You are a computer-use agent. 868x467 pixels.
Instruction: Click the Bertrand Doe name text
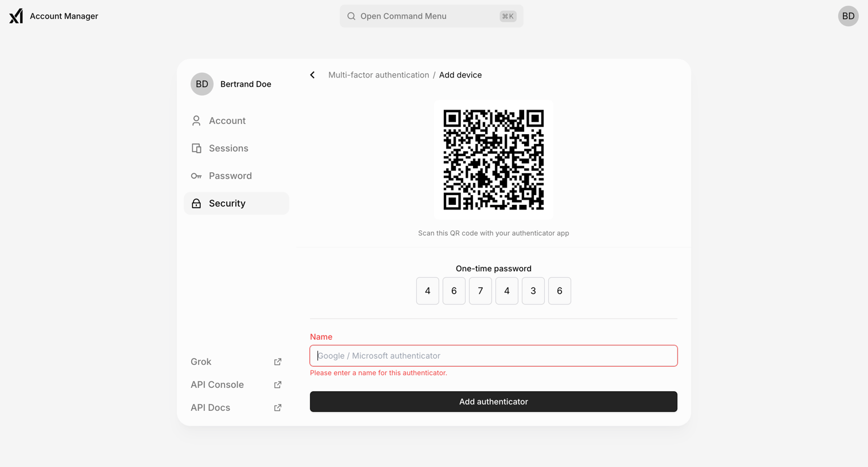click(246, 84)
